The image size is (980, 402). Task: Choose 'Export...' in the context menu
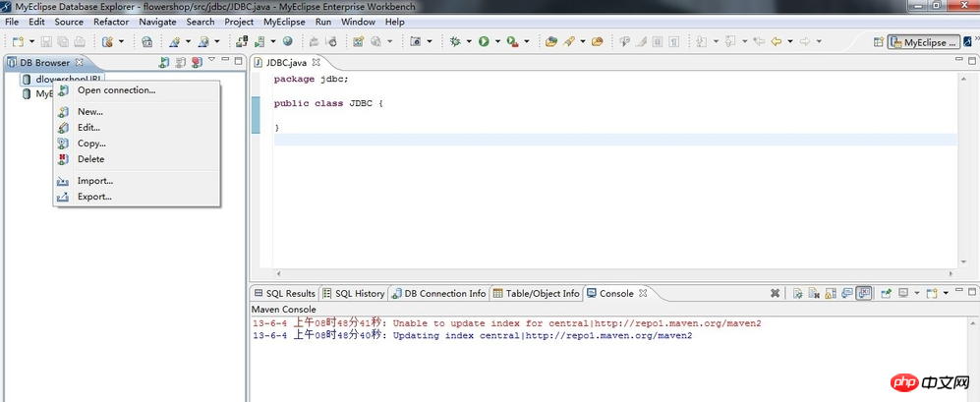point(94,197)
